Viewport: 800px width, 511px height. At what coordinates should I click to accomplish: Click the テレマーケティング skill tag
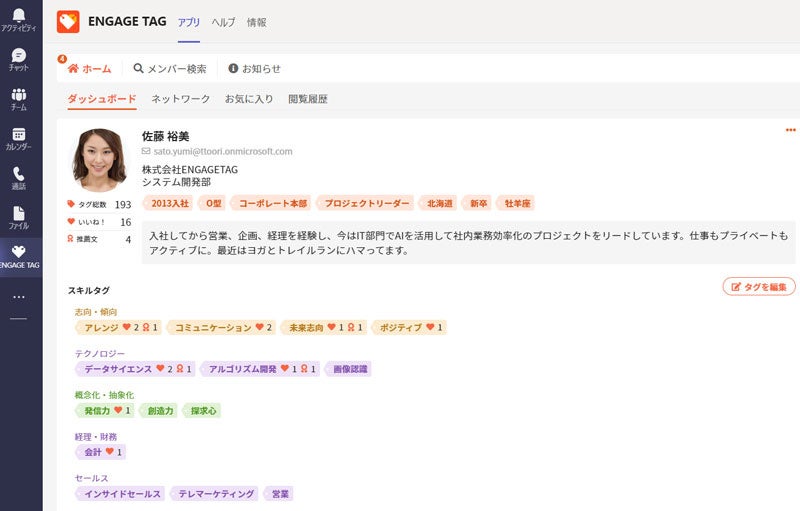pos(214,493)
